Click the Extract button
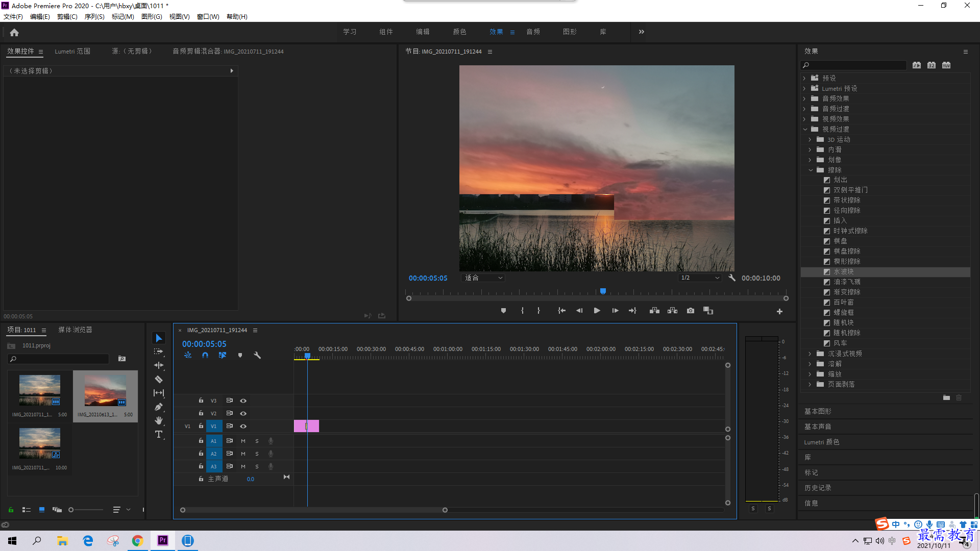980x551 pixels. (x=672, y=311)
